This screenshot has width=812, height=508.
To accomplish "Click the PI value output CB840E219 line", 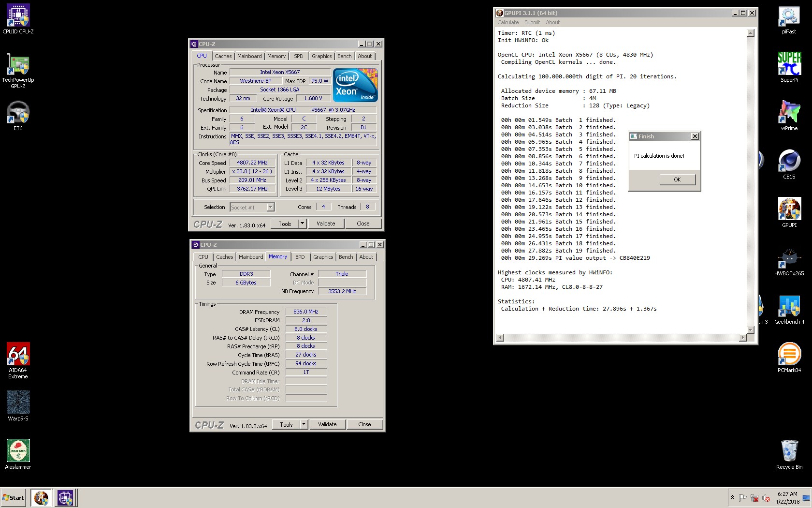I will tap(575, 258).
